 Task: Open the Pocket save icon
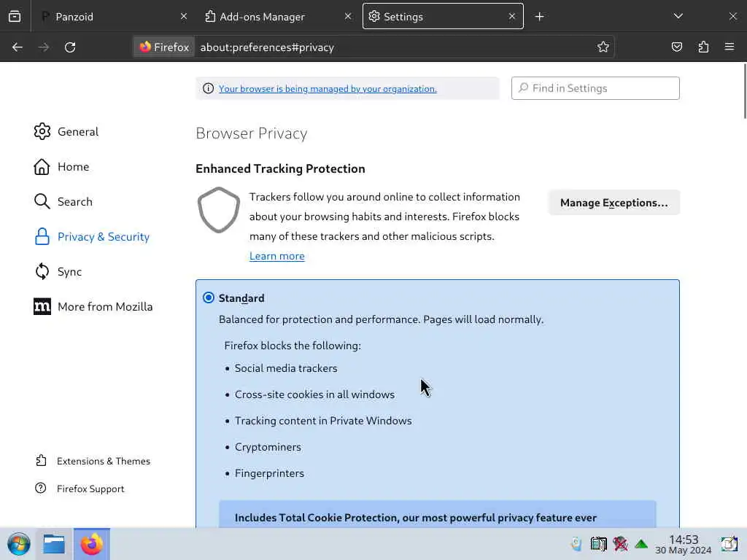pos(677,47)
